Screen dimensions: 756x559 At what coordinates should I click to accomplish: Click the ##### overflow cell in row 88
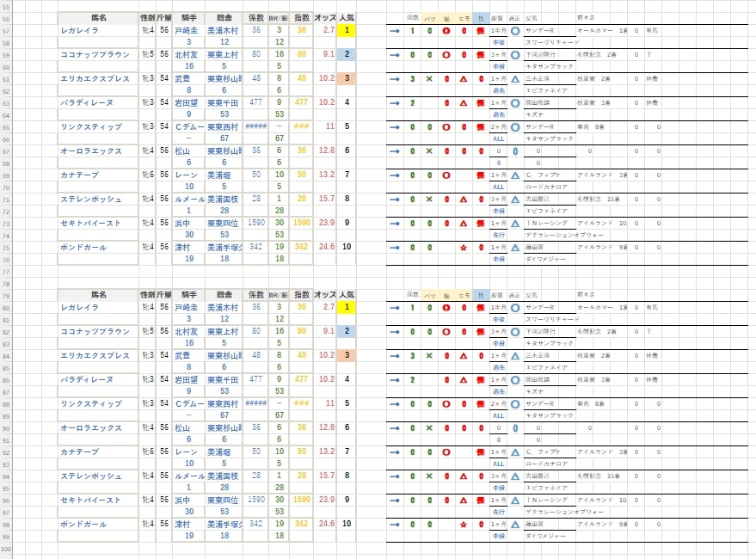(x=255, y=403)
